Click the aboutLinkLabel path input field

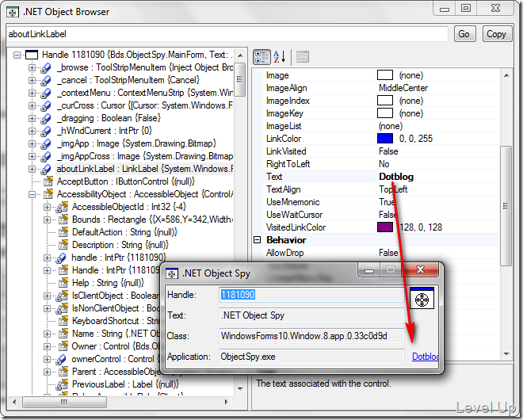[227, 34]
